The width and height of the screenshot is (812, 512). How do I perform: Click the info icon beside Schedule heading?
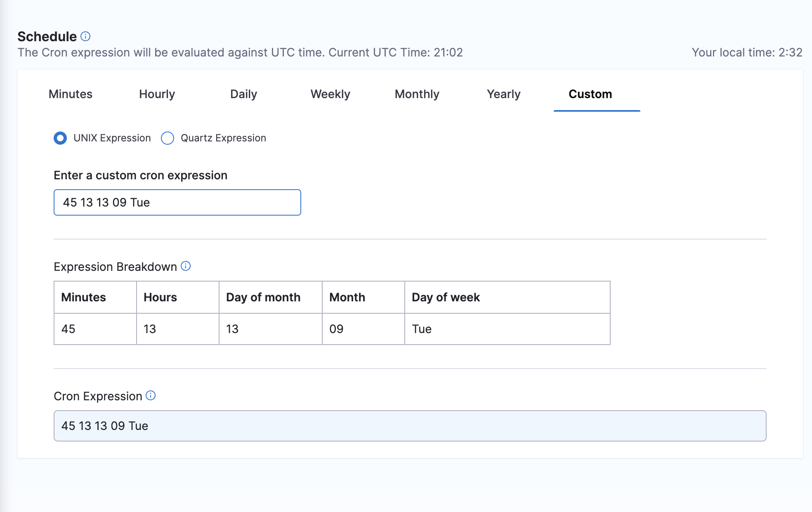click(x=85, y=36)
